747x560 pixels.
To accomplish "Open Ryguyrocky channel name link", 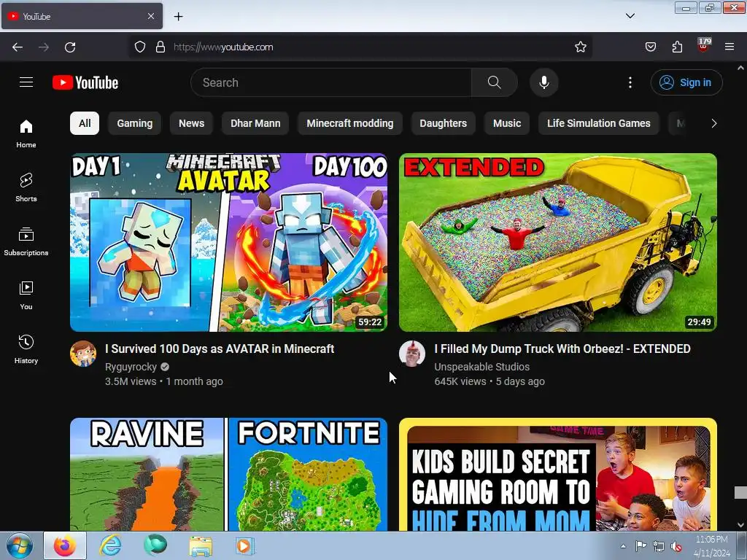I will point(131,367).
